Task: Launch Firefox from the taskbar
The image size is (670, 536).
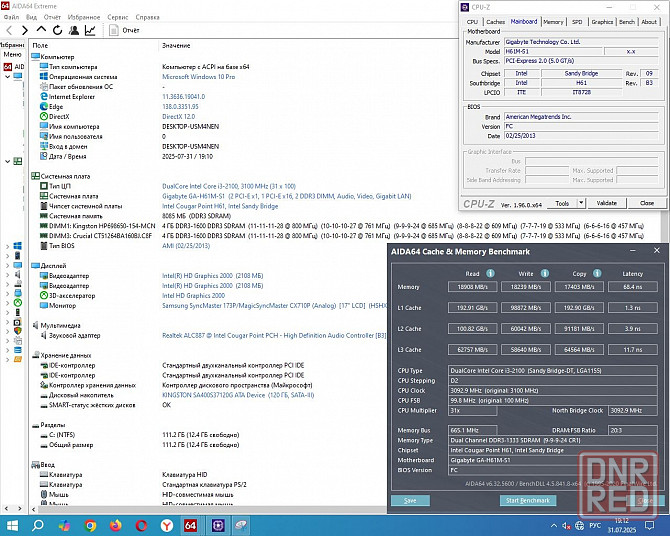Action: point(116,525)
